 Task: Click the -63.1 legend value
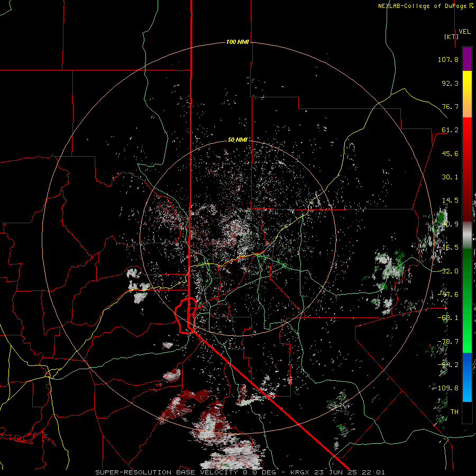pyautogui.click(x=448, y=318)
